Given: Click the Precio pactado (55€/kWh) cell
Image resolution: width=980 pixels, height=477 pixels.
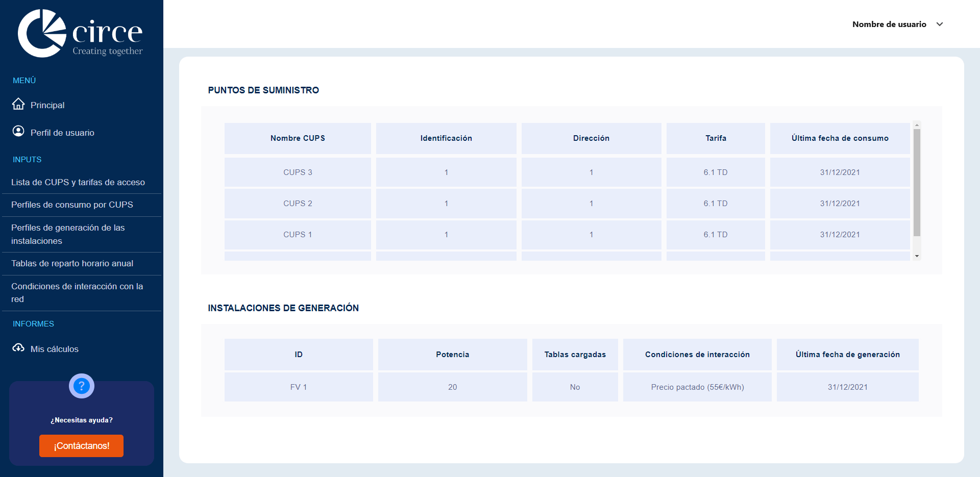Looking at the screenshot, I should point(697,387).
